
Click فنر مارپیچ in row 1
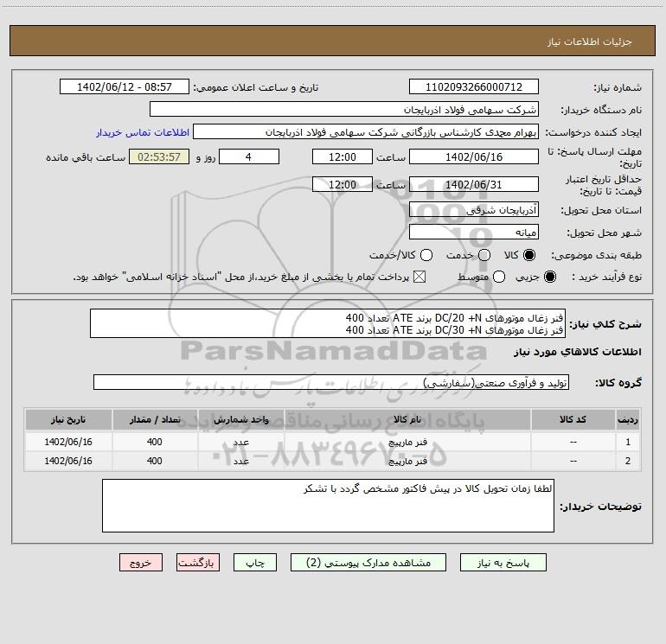point(407,443)
